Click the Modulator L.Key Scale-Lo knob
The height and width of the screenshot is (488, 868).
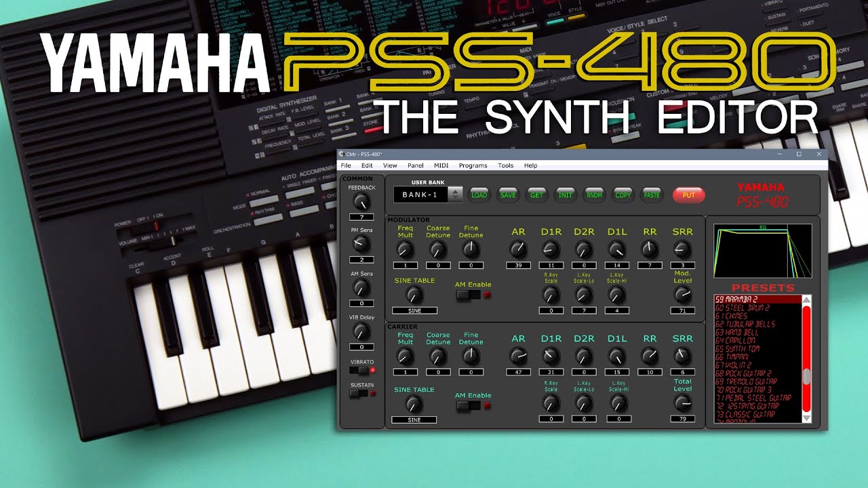tap(584, 294)
